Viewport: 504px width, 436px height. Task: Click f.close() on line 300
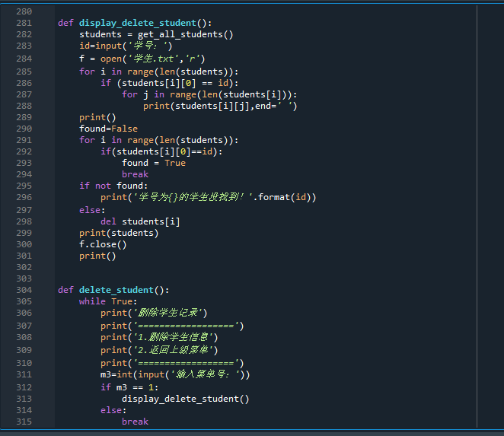[x=103, y=244]
